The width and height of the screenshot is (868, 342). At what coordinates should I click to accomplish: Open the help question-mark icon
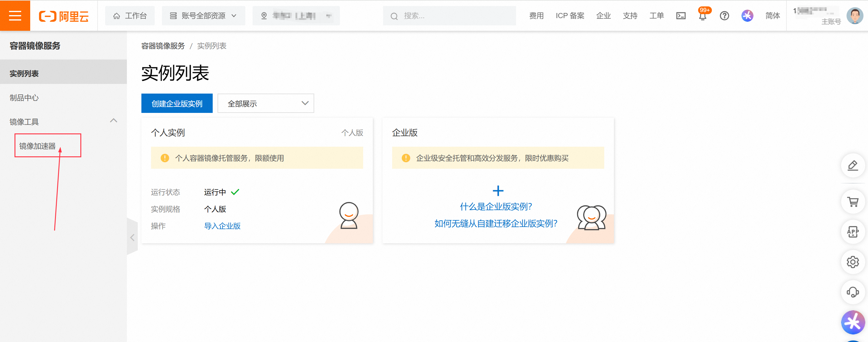point(724,15)
